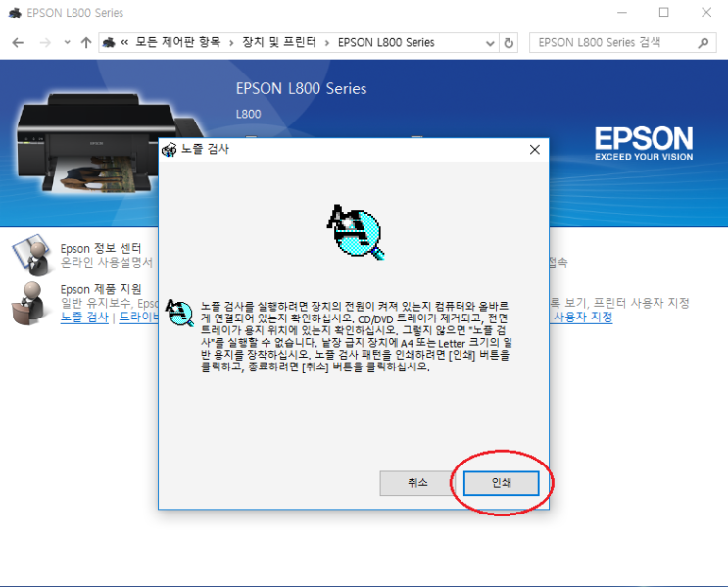Click the back arrow in Explorer window
728x587 pixels.
pos(18,43)
